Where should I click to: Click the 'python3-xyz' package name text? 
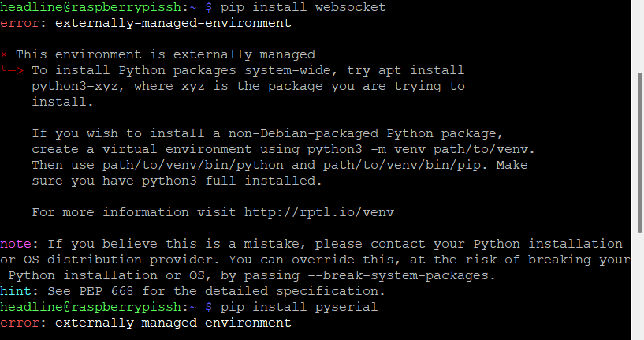[75, 86]
